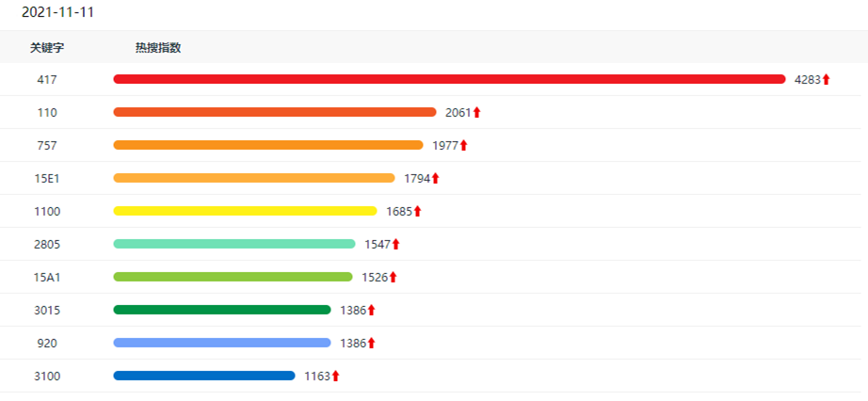Click the yellow bar for keyword 1100
Screen dimensions: 868x401
(245, 211)
